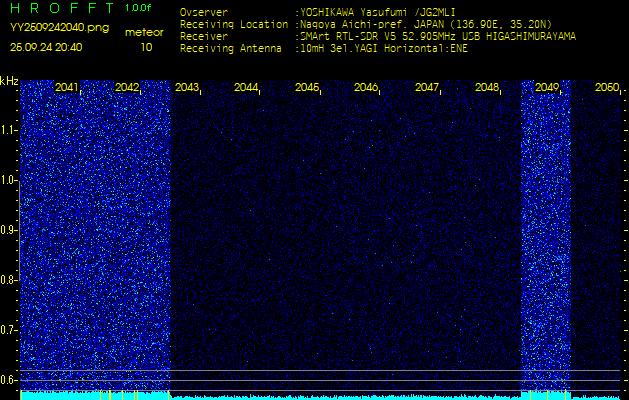Viewport: 629px width, 400px height.
Task: Select the meteor count value 10
Action: [x=146, y=47]
